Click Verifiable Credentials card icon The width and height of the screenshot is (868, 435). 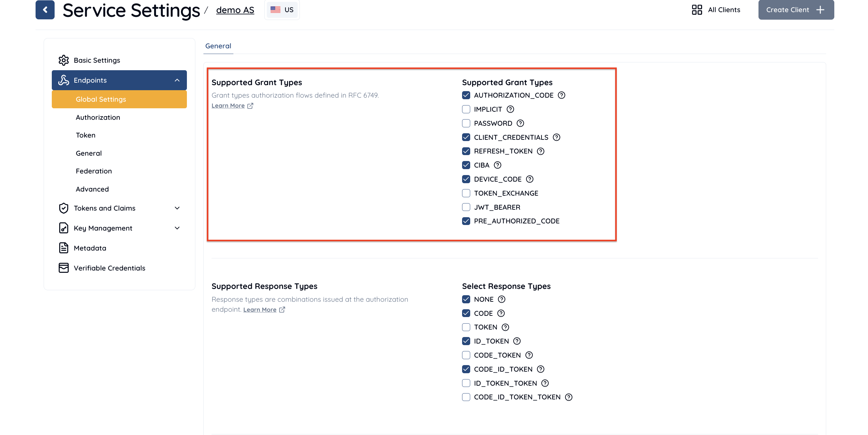point(63,268)
